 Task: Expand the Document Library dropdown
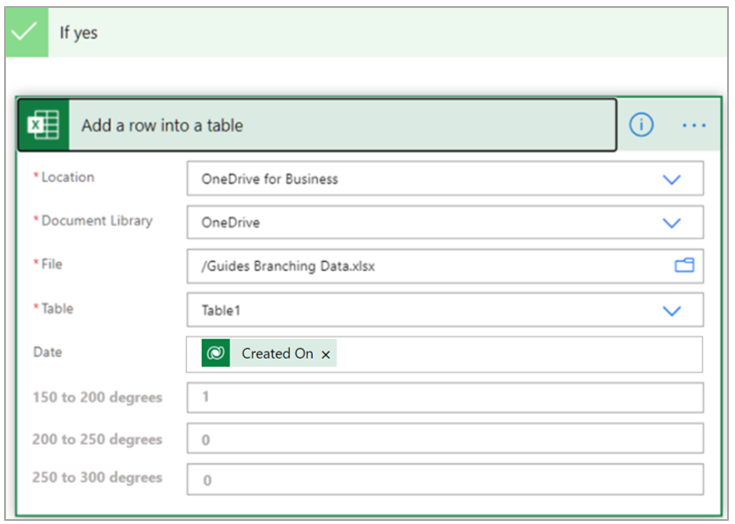[672, 222]
